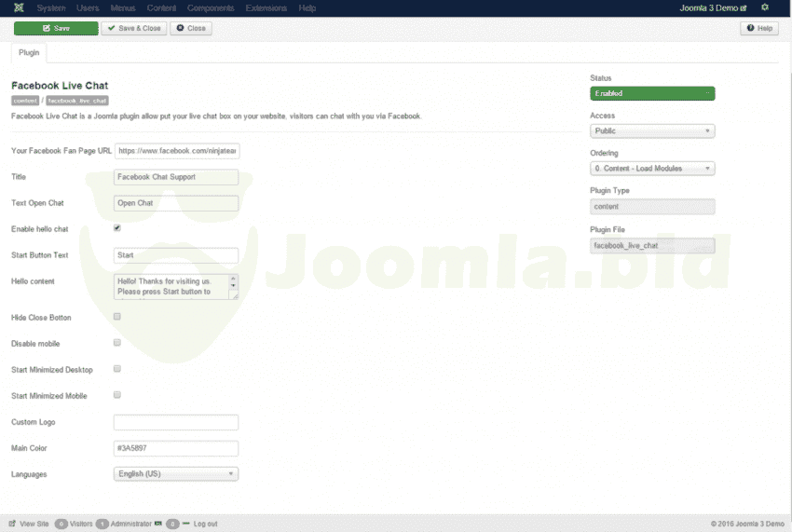This screenshot has height=532, width=792.
Task: Tick the Hide Close Botton checkbox
Action: coord(117,317)
